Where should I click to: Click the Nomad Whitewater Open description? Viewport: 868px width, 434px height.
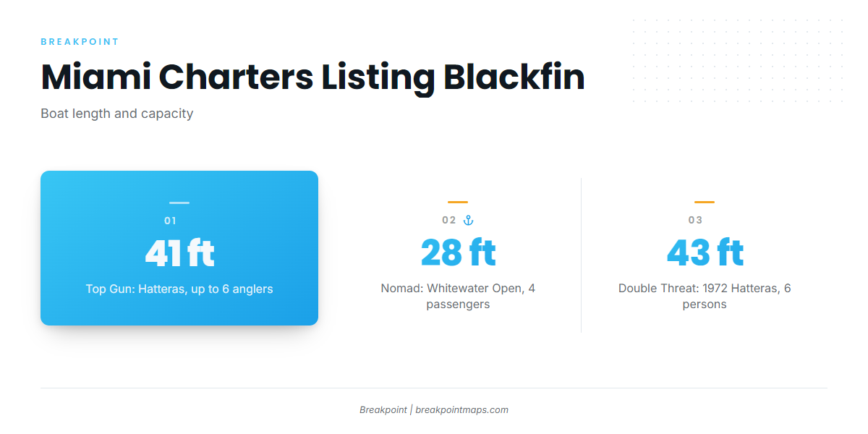point(459,297)
